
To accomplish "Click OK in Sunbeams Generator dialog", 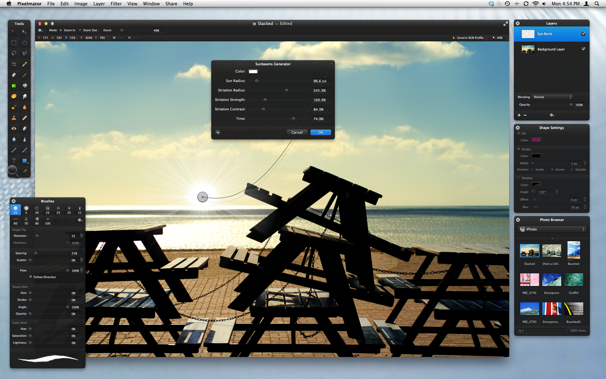I will (321, 132).
